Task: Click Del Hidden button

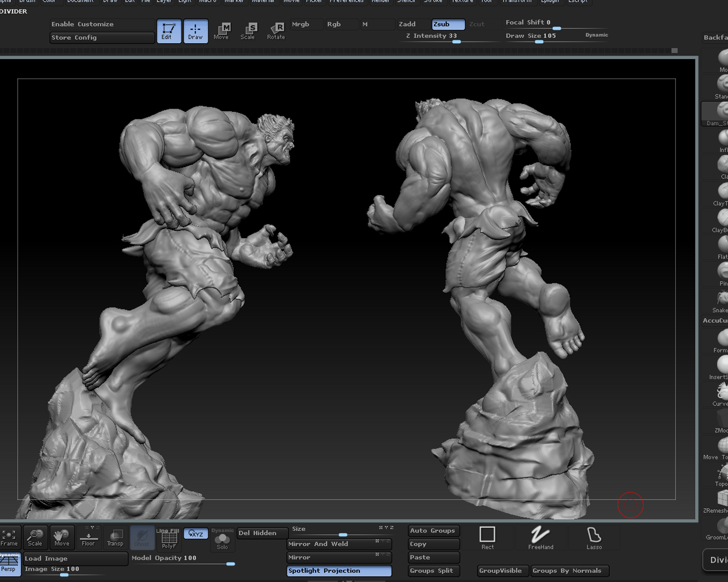Action: (x=262, y=533)
